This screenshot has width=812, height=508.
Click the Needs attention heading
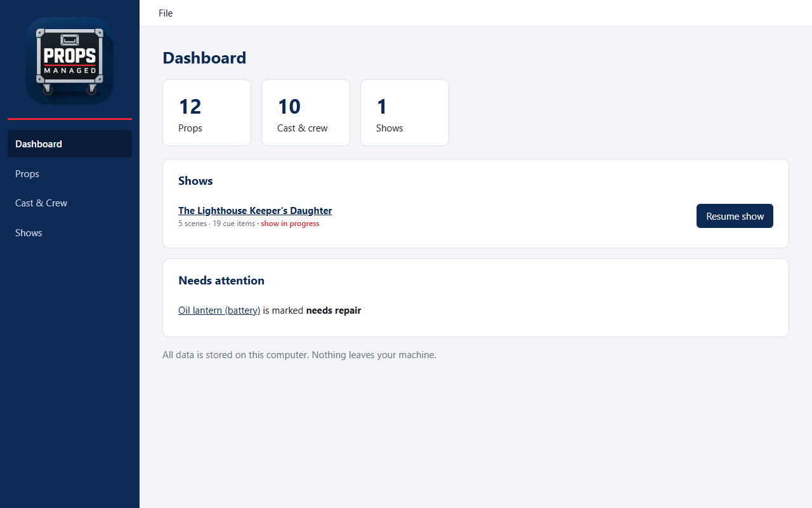point(221,281)
